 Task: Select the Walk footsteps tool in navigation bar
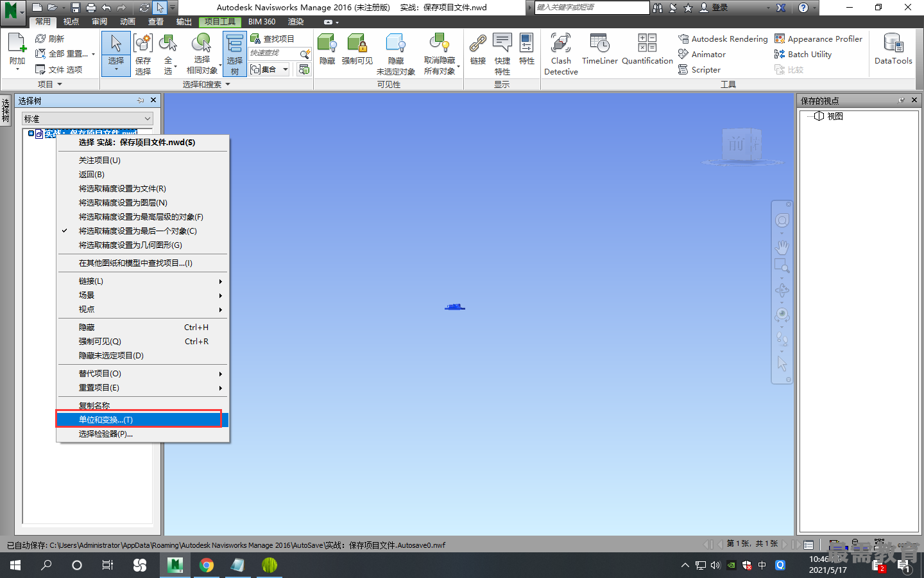782,338
